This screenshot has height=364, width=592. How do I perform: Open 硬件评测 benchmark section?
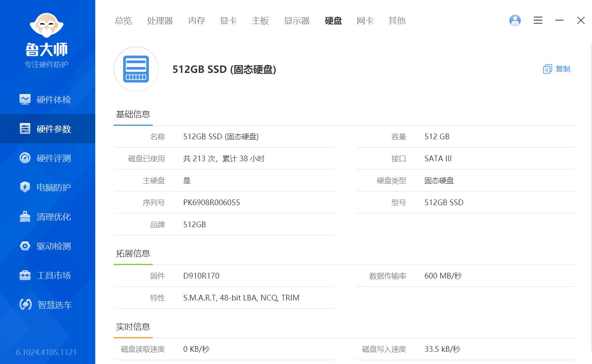(47, 158)
